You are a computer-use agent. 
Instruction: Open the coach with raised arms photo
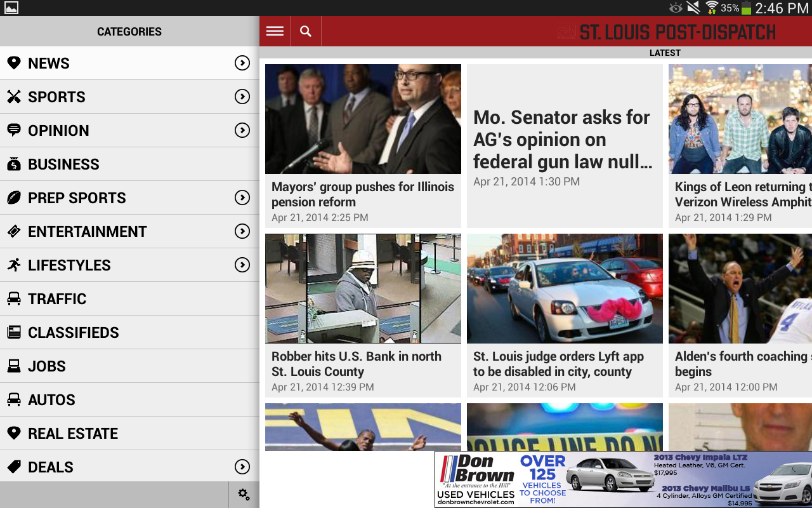(x=740, y=288)
